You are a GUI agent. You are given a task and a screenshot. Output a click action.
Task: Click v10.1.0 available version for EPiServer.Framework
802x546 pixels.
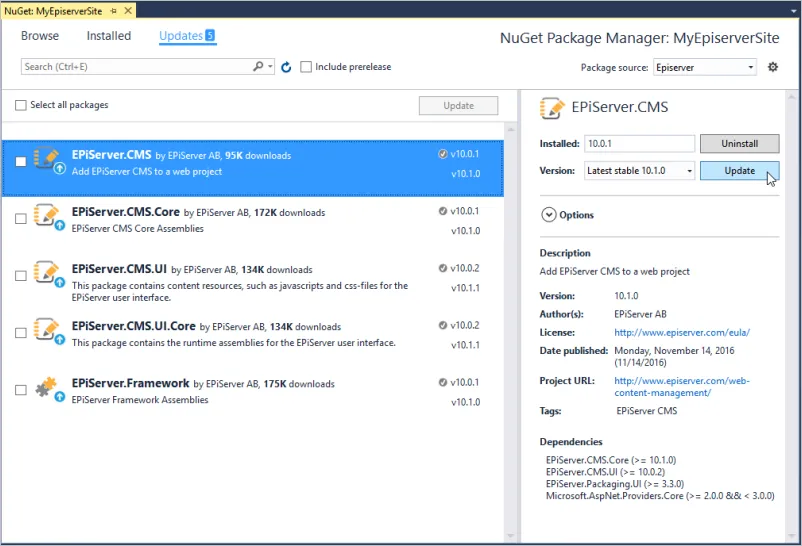coord(465,402)
